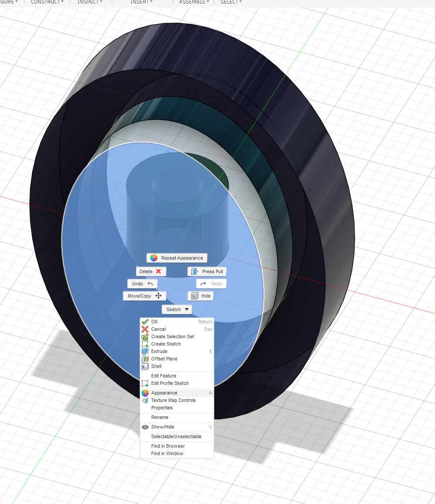The height and width of the screenshot is (504, 435).
Task: Toggle visibility via Show/Hide eye icon
Action: 145,427
